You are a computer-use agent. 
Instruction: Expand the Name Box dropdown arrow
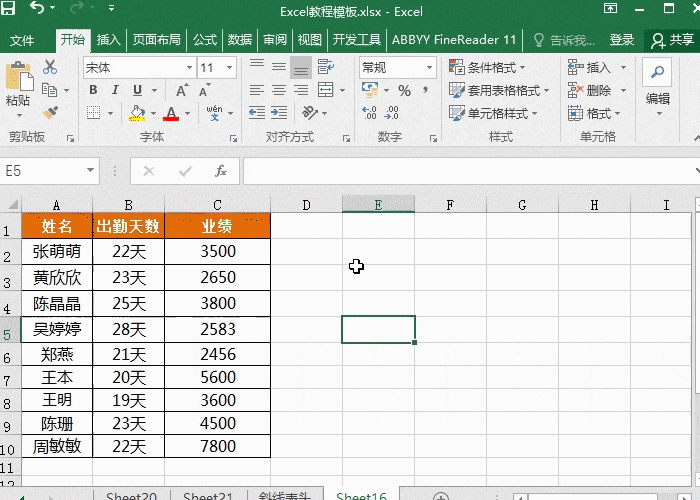click(90, 171)
